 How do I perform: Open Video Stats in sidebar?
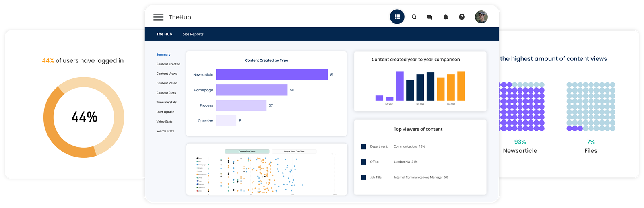tap(164, 122)
